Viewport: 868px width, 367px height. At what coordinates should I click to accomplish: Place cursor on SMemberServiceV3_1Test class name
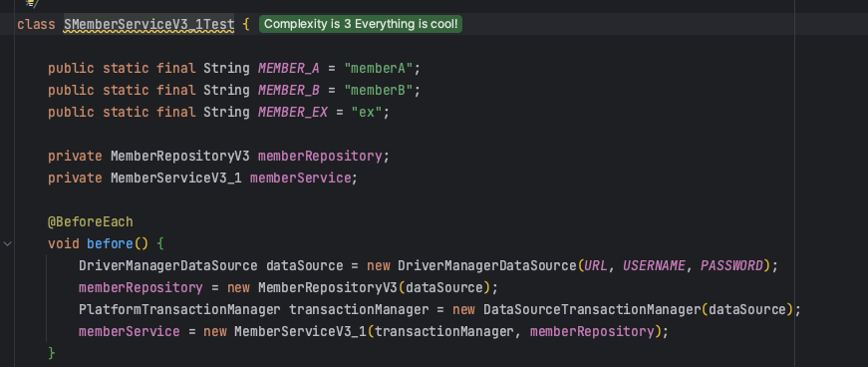tap(148, 24)
